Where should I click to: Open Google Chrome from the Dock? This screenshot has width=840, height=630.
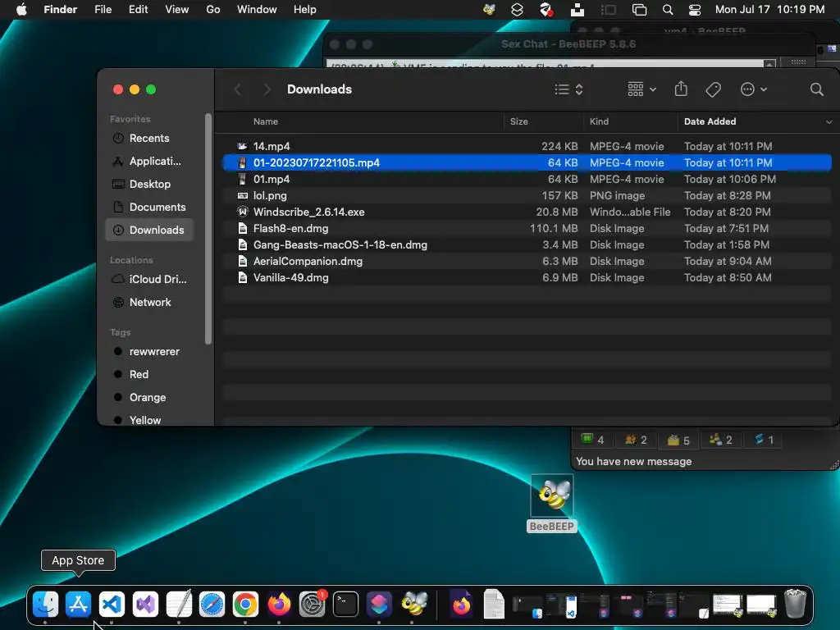[x=245, y=605]
